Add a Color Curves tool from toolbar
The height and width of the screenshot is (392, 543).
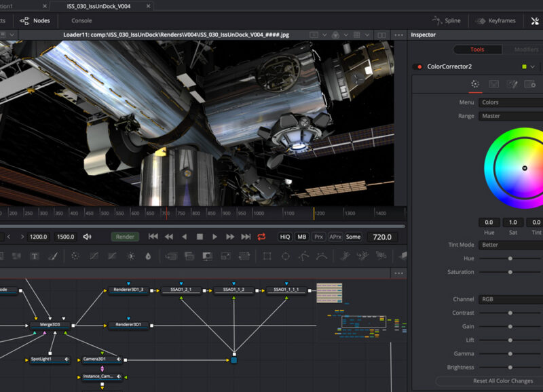[x=94, y=256]
